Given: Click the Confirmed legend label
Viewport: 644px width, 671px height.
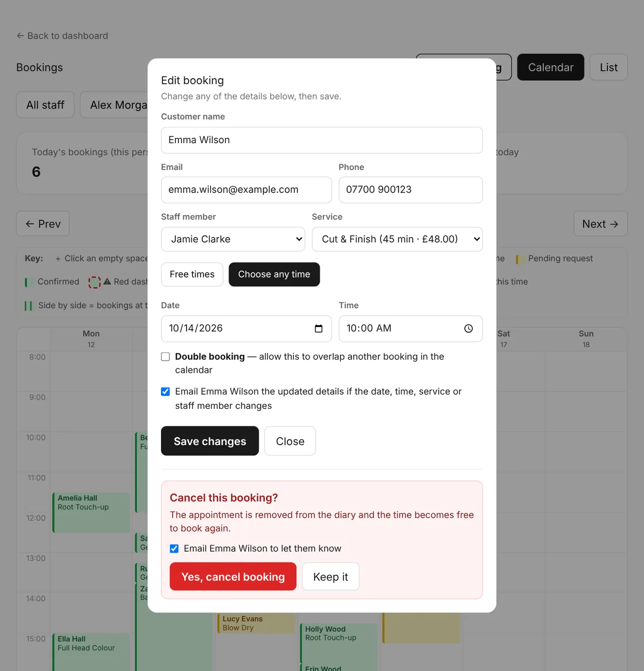Looking at the screenshot, I should coord(58,282).
